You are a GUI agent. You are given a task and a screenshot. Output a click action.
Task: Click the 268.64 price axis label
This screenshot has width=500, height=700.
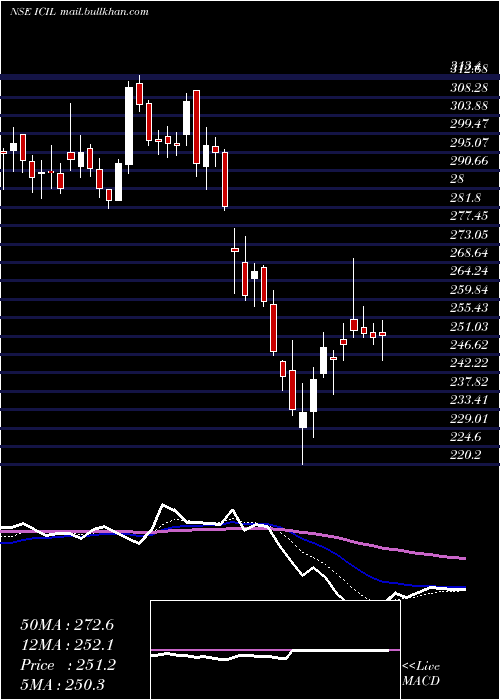click(x=469, y=253)
